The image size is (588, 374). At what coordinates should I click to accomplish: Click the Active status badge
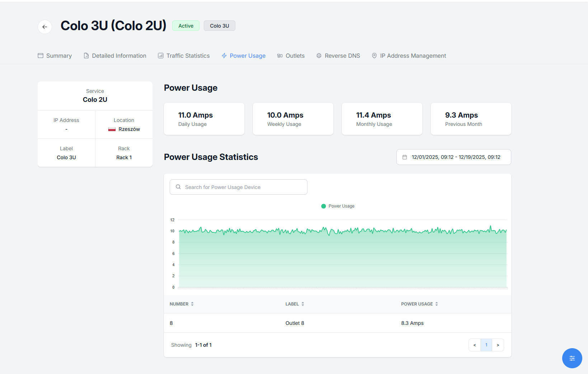point(186,26)
